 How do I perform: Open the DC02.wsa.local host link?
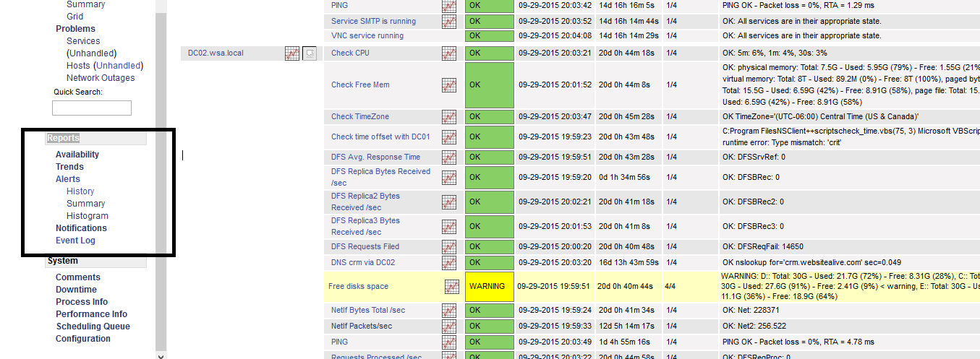216,53
